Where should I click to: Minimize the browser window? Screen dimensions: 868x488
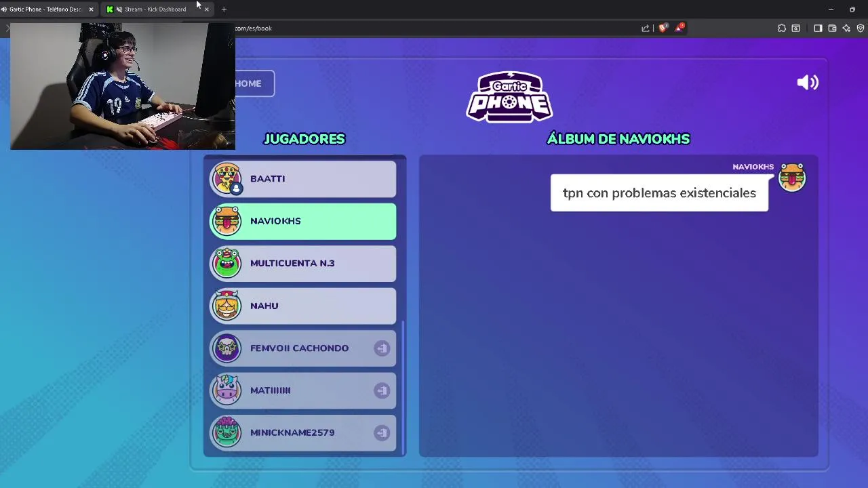coord(831,9)
